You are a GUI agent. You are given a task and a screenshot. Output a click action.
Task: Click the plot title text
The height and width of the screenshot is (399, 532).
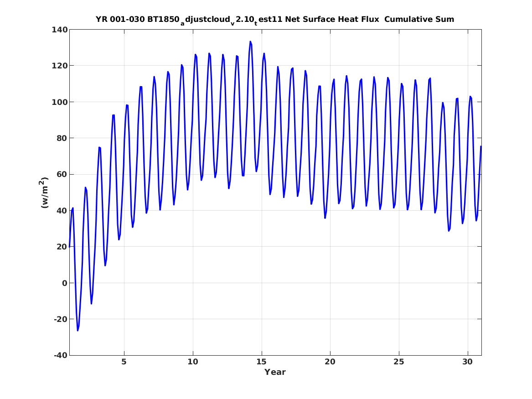[275, 20]
